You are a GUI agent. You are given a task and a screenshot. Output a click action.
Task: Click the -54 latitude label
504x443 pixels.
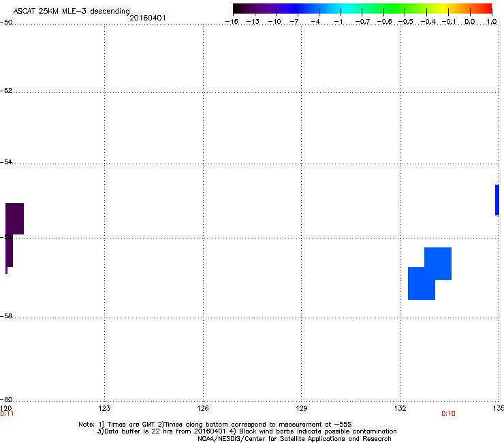(6, 162)
